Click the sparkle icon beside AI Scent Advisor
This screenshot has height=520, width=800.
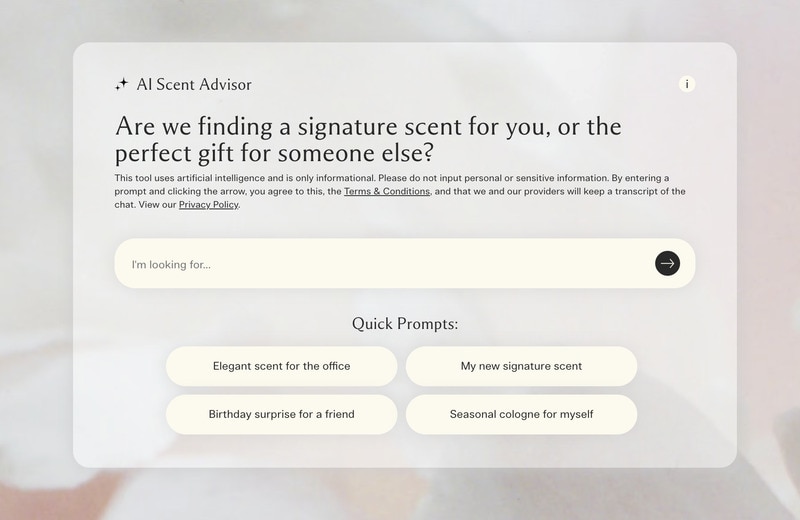coord(122,85)
